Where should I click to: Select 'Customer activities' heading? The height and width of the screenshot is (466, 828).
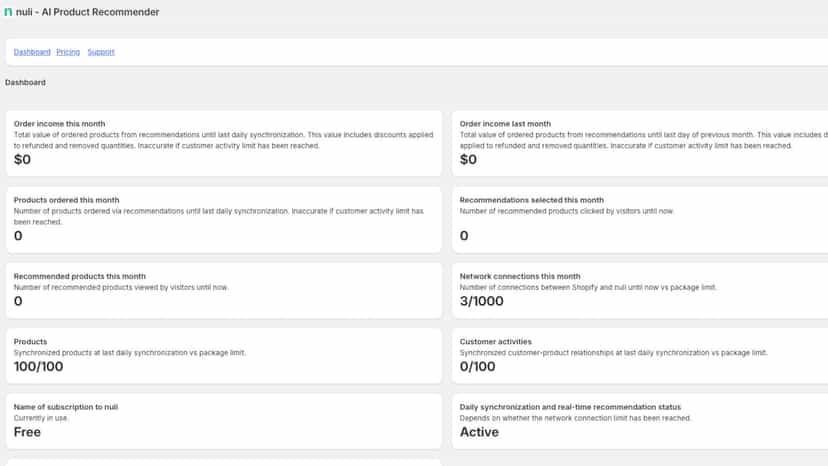coord(496,341)
